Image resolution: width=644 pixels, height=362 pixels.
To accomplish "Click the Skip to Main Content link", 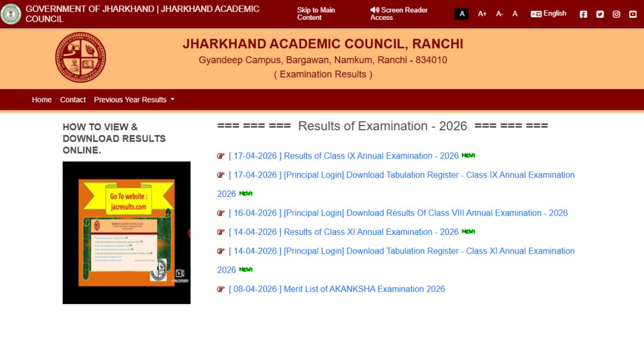I will click(x=316, y=14).
